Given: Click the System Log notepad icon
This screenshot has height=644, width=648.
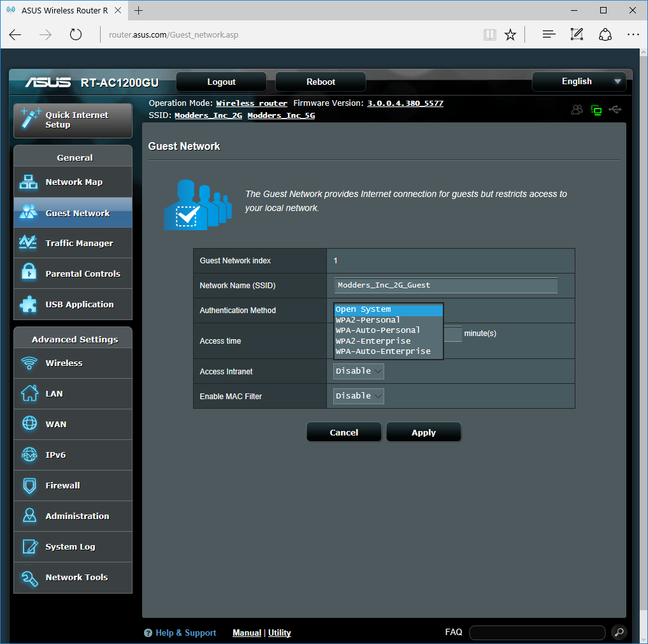Looking at the screenshot, I should 30,546.
